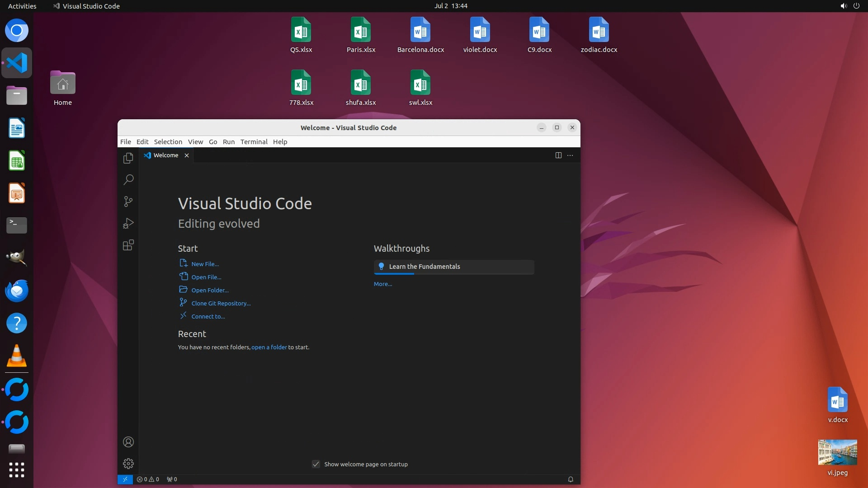Viewport: 868px width, 488px height.
Task: Open the Terminal menu
Action: pyautogui.click(x=254, y=142)
